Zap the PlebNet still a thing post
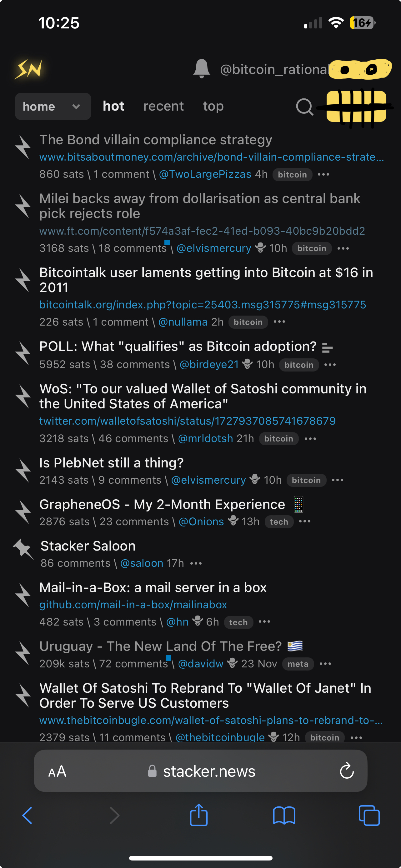The width and height of the screenshot is (401, 868). (23, 470)
